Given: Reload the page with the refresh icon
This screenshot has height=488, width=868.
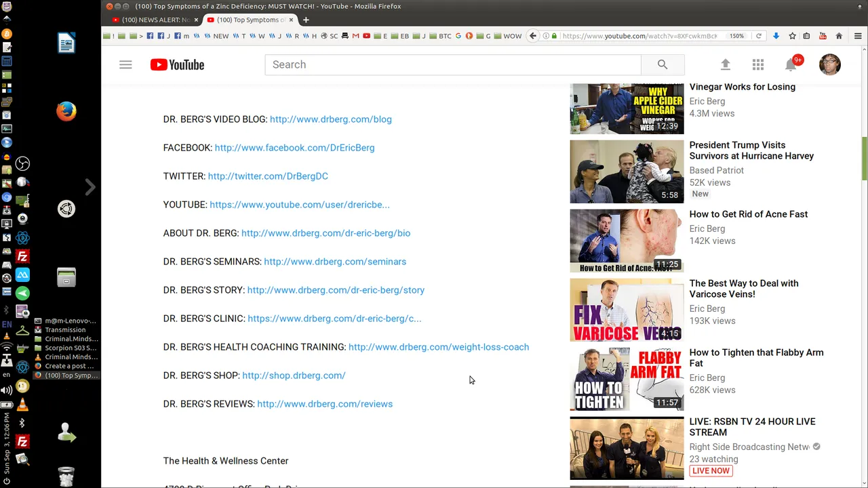Looking at the screenshot, I should pyautogui.click(x=759, y=36).
